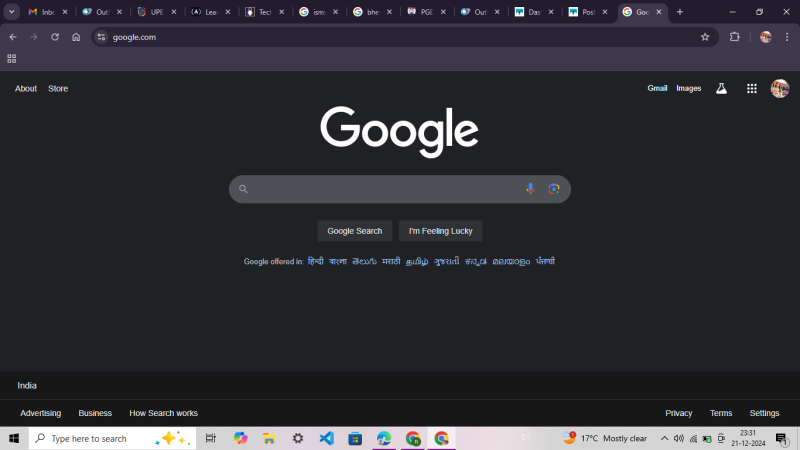This screenshot has height=450, width=800.
Task: Switch to the UPE tab
Action: (x=153, y=12)
